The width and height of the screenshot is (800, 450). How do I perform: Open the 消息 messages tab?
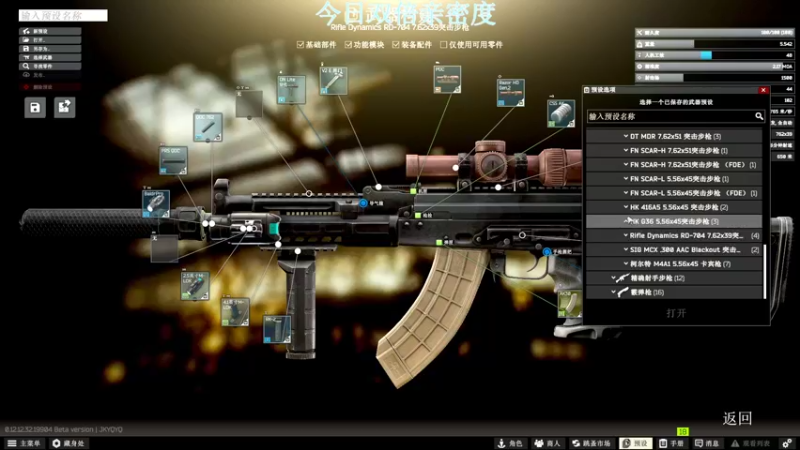[707, 443]
